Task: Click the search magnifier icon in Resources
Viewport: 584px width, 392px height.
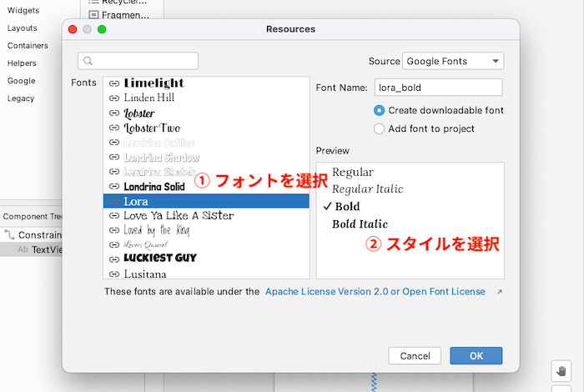Action: 88,61
